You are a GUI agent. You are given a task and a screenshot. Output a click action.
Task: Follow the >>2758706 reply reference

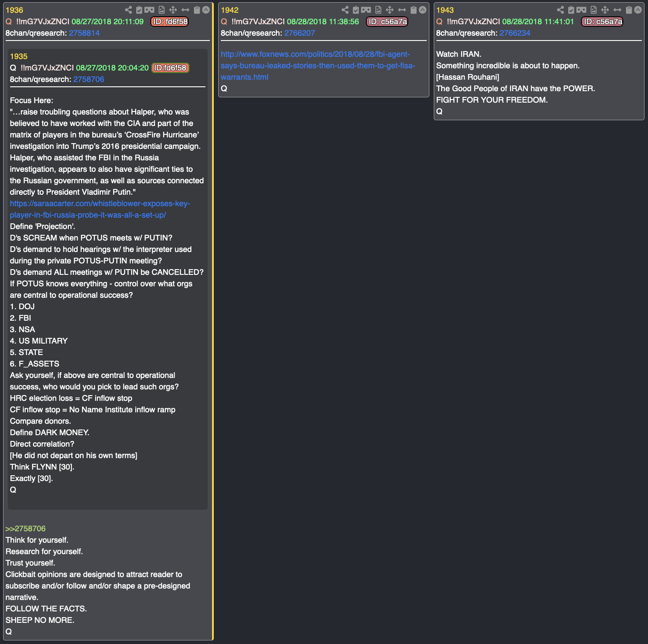pyautogui.click(x=26, y=529)
